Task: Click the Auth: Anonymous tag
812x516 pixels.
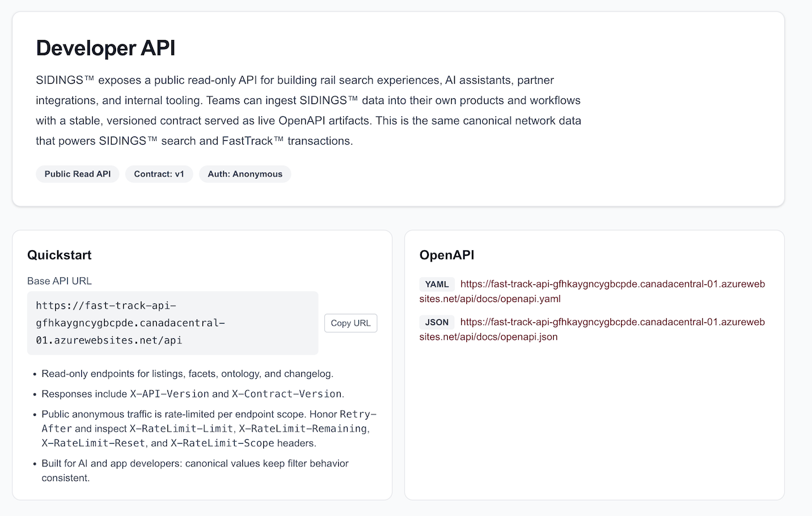Action: click(x=245, y=174)
